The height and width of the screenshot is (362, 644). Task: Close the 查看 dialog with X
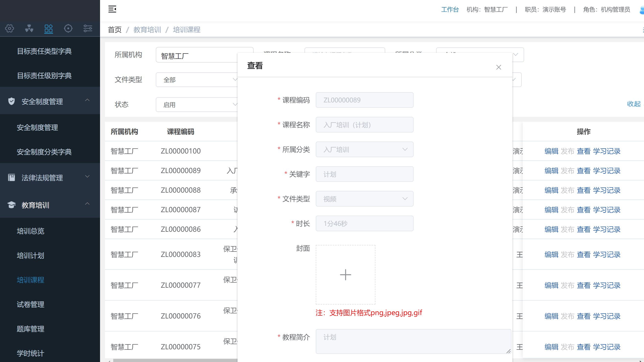499,67
